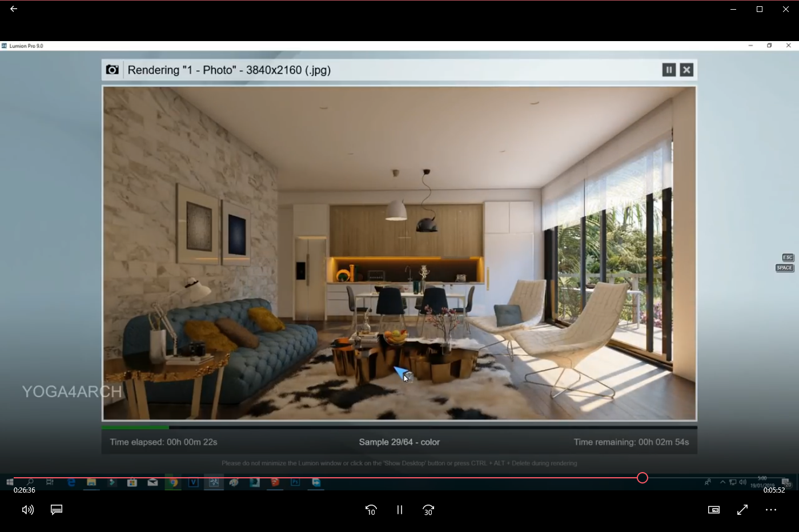Open the Mail app in the recorded taskbar
Viewport: 799px width, 532px height.
pyautogui.click(x=152, y=482)
